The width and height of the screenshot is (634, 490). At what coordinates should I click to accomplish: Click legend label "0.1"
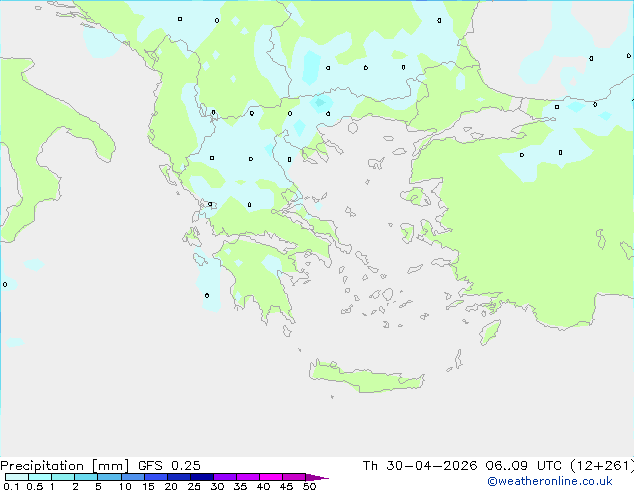tap(11, 486)
